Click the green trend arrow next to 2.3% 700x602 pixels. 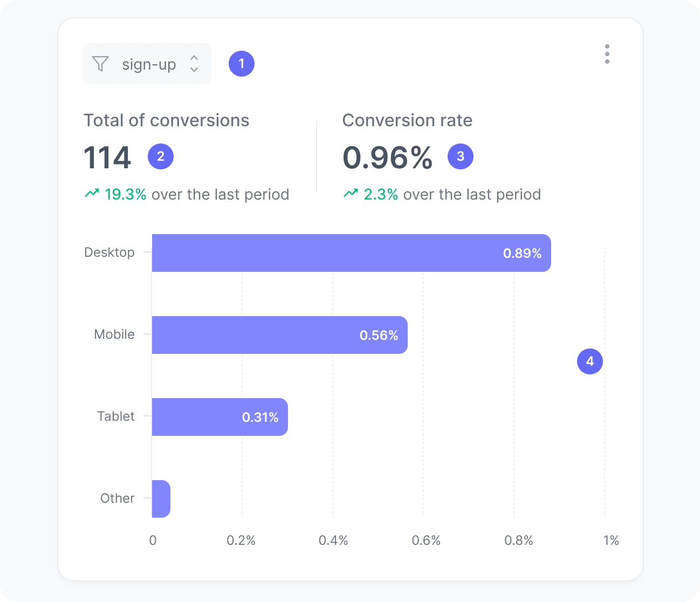[x=351, y=193]
